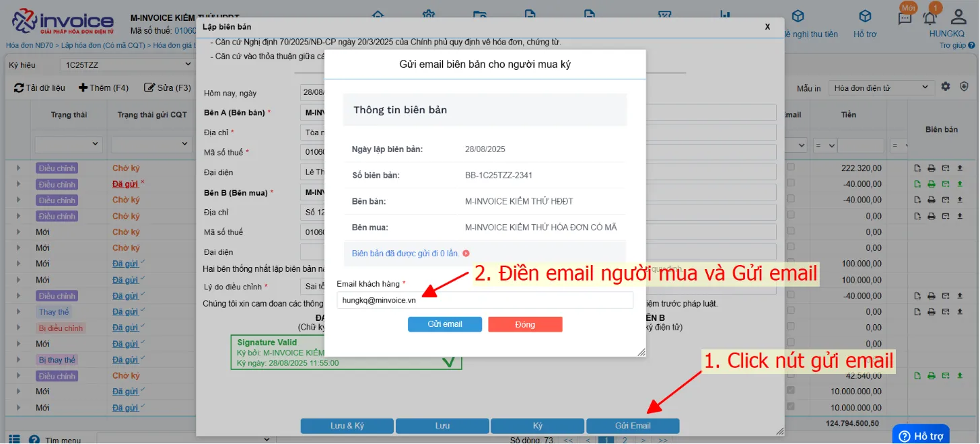This screenshot has height=444, width=980.
Task: Sort by the Tiền column header
Action: tap(849, 115)
